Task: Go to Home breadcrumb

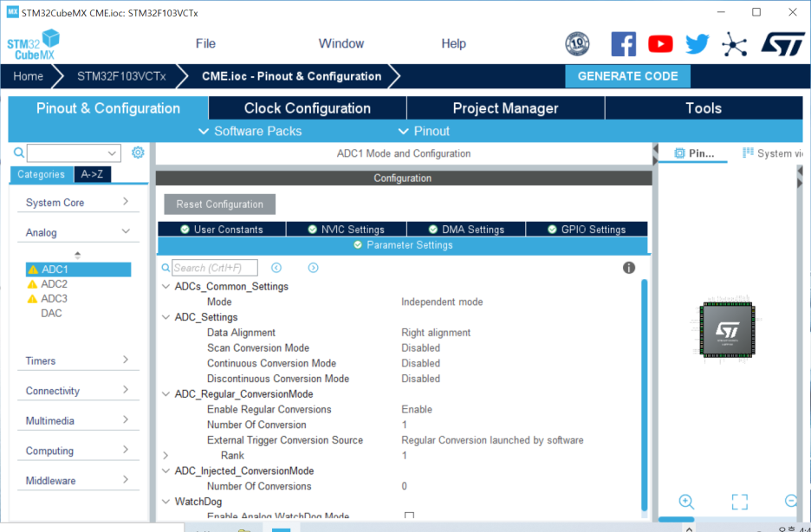Action: 28,76
